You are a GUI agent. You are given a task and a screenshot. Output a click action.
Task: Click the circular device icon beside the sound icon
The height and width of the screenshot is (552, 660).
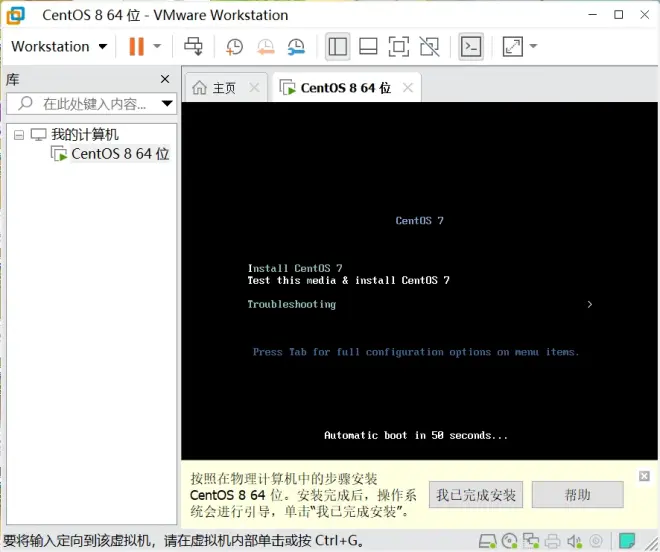596,541
